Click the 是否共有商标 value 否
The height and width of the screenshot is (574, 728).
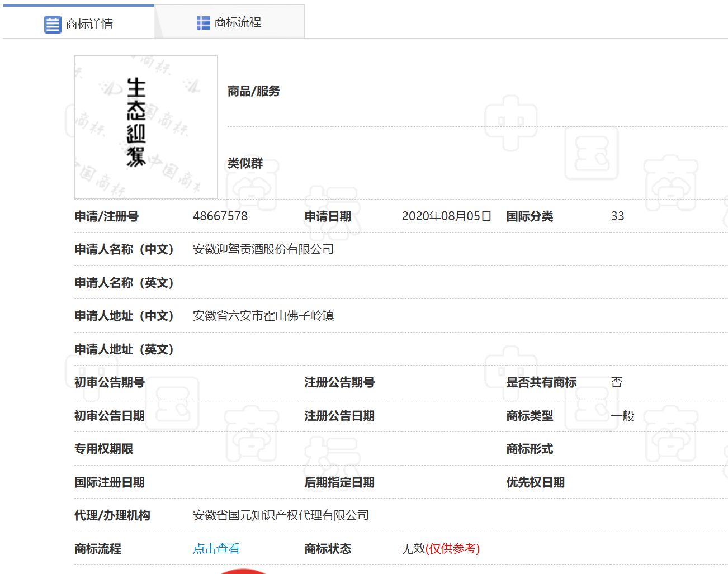click(x=617, y=382)
